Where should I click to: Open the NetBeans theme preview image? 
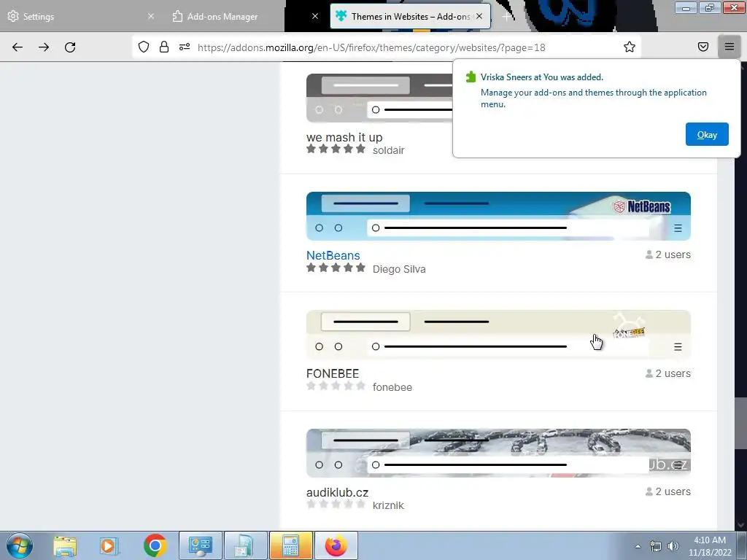click(x=498, y=216)
